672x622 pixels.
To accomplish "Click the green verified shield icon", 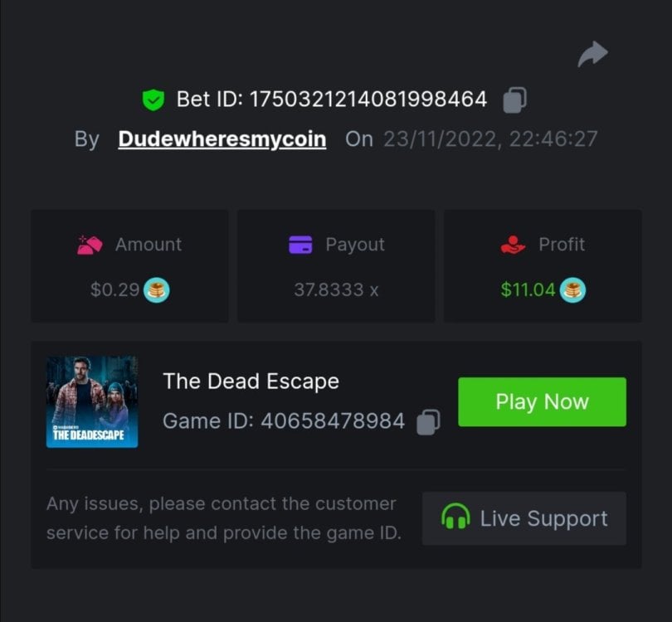I will coord(153,100).
